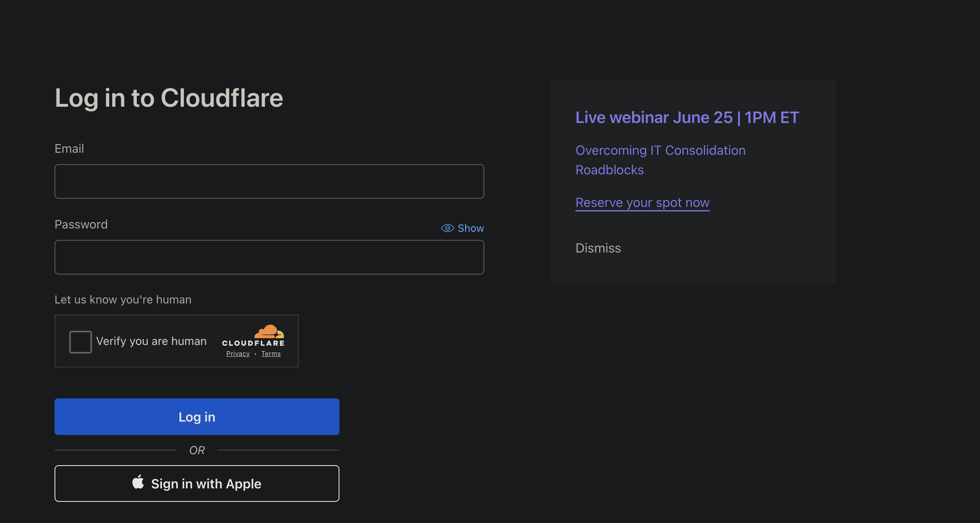Click the Apple logo icon
980x523 pixels.
138,482
